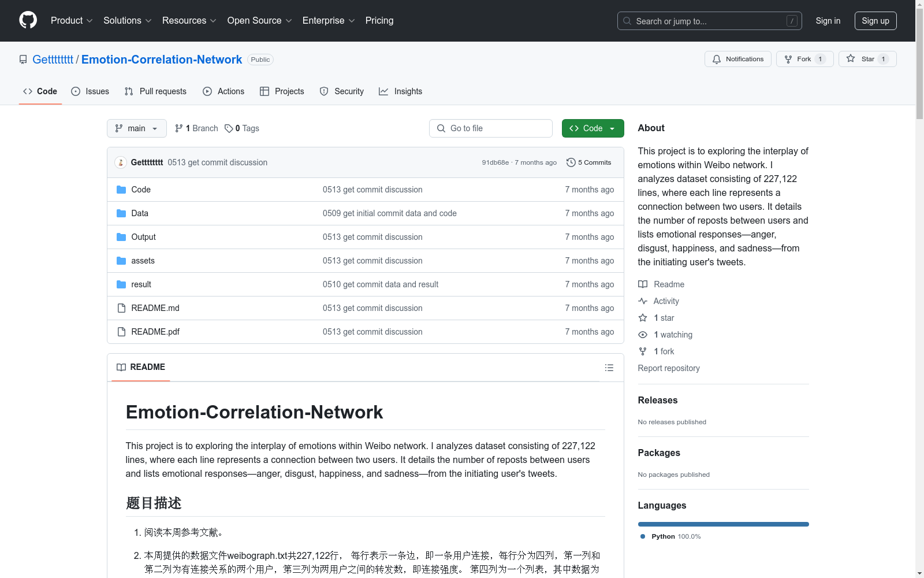Click the Search or jump to field

tap(710, 21)
